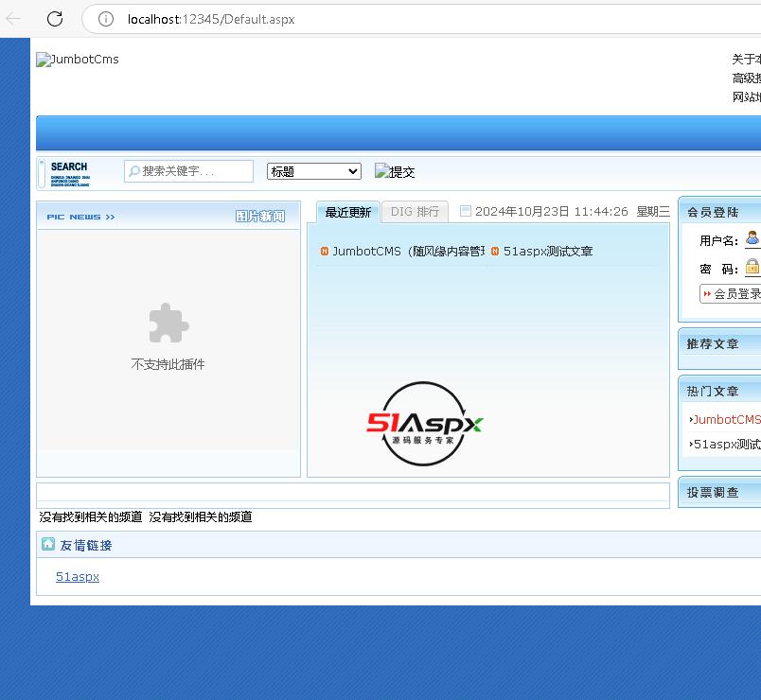Click the 51Aspx circular logo

(x=425, y=424)
